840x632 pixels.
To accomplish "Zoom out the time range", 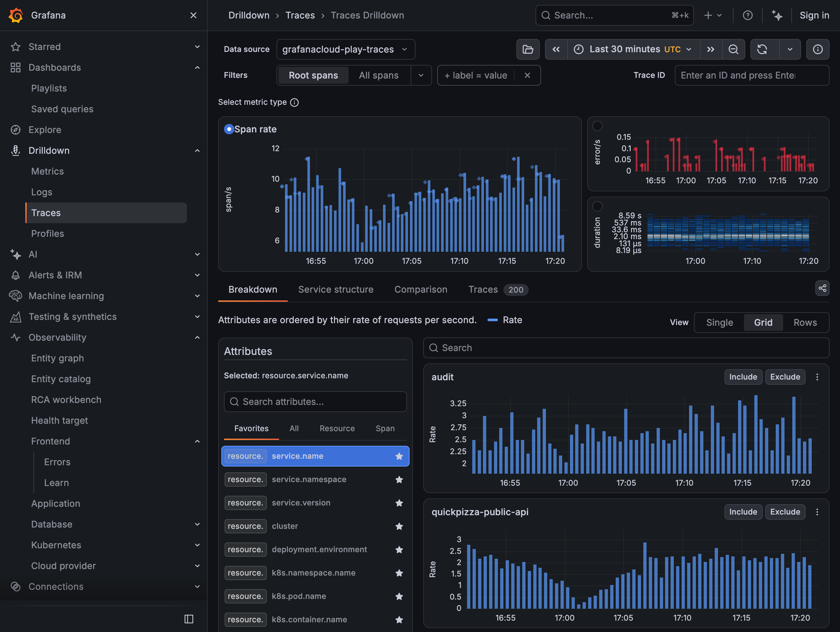I will click(733, 49).
